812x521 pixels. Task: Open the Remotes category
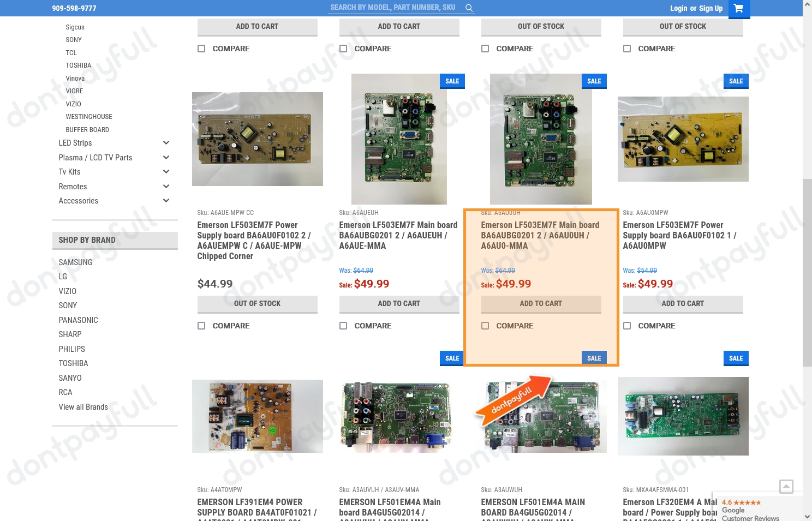73,187
